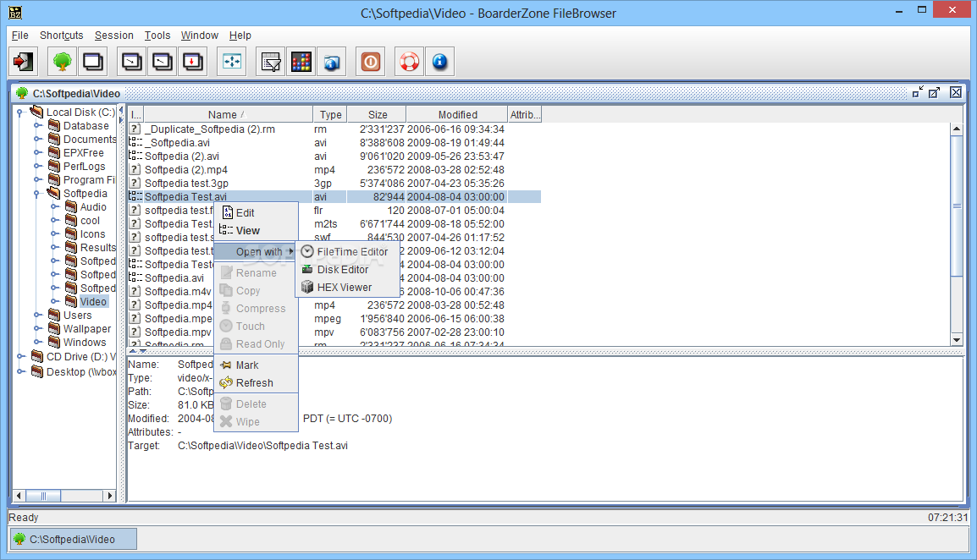
Task: Open the file with Disk Editor
Action: pyautogui.click(x=347, y=270)
